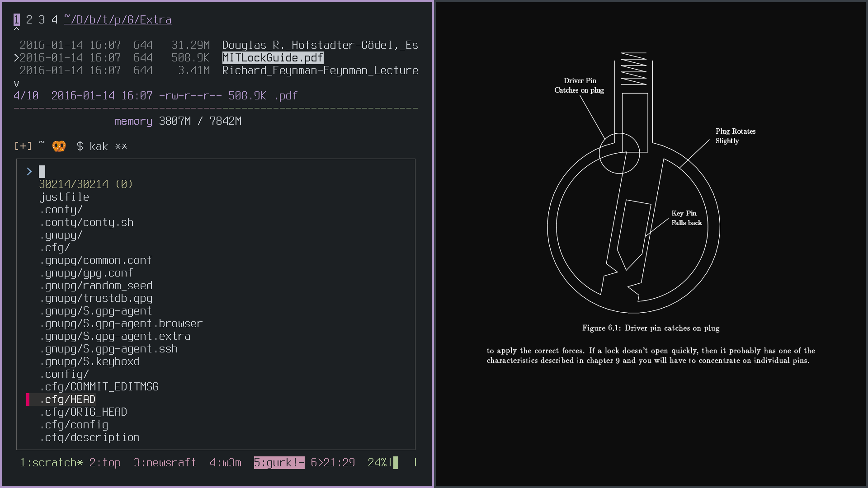
Task: Click the [+] prompt indicator
Action: click(23, 146)
